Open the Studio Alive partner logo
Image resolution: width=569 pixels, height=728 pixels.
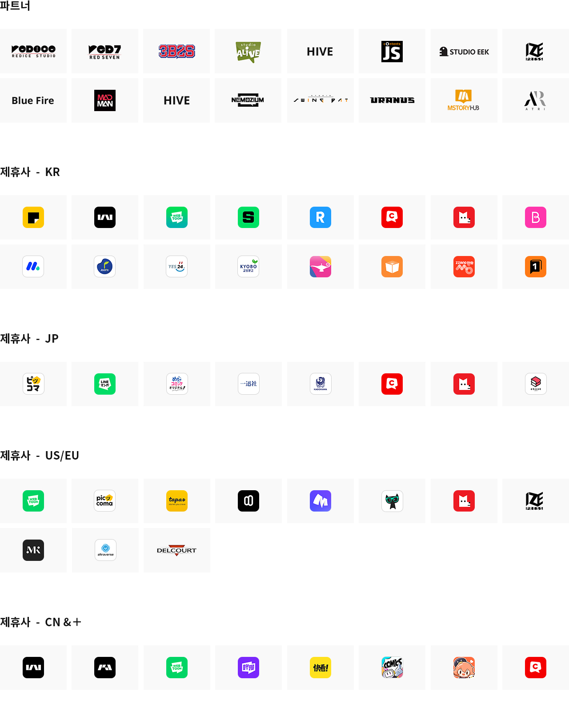point(248,52)
